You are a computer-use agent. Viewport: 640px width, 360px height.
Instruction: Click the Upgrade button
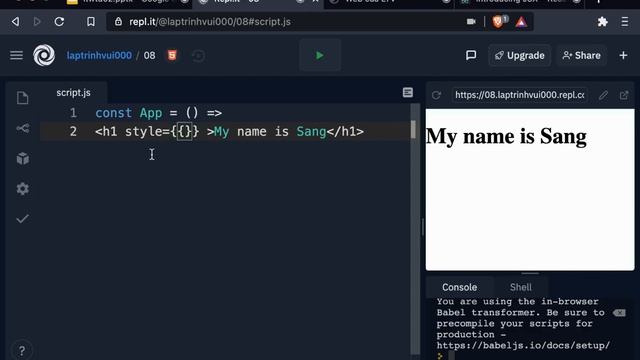[x=520, y=56]
